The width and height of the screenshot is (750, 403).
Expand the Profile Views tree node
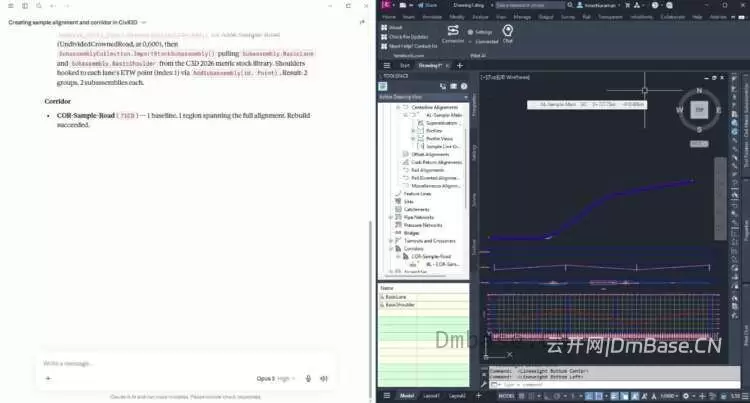point(413,138)
